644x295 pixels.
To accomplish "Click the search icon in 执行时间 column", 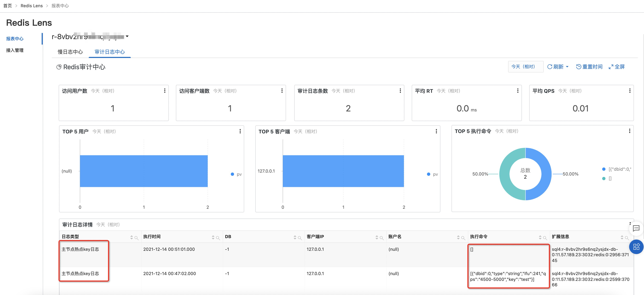I will click(x=218, y=238).
